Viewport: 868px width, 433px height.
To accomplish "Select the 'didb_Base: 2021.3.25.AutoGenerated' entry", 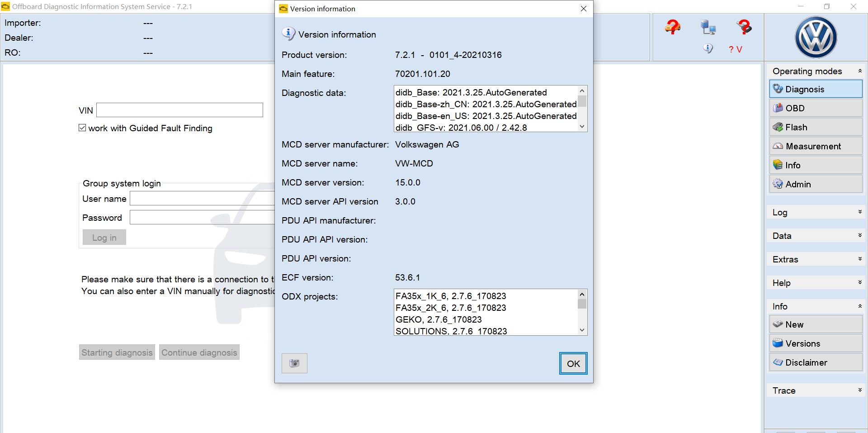I will [x=471, y=92].
